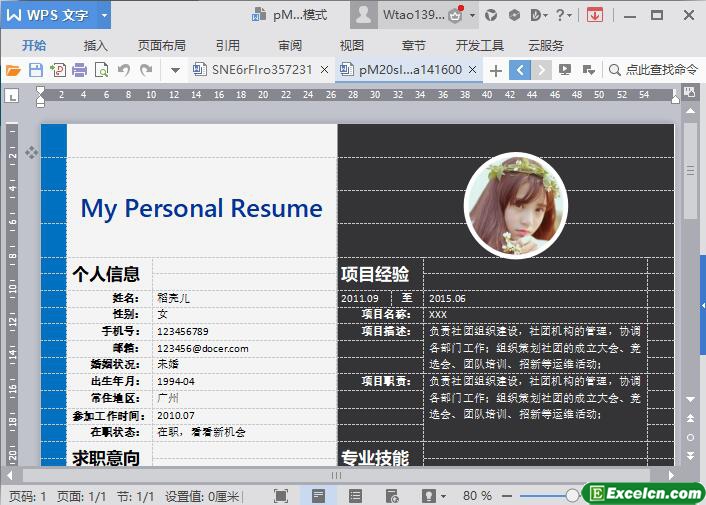Click the Print icon in quick toolbar
This screenshot has width=706, height=505.
point(79,70)
